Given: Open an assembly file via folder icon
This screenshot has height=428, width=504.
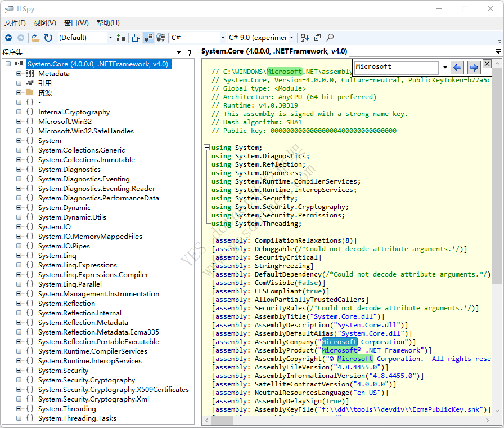Looking at the screenshot, I should tap(35, 38).
